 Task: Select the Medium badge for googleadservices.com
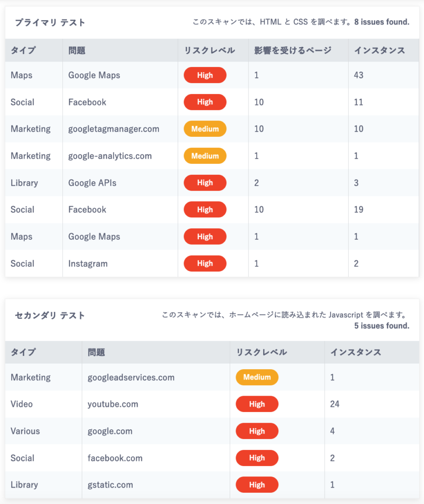coord(257,378)
